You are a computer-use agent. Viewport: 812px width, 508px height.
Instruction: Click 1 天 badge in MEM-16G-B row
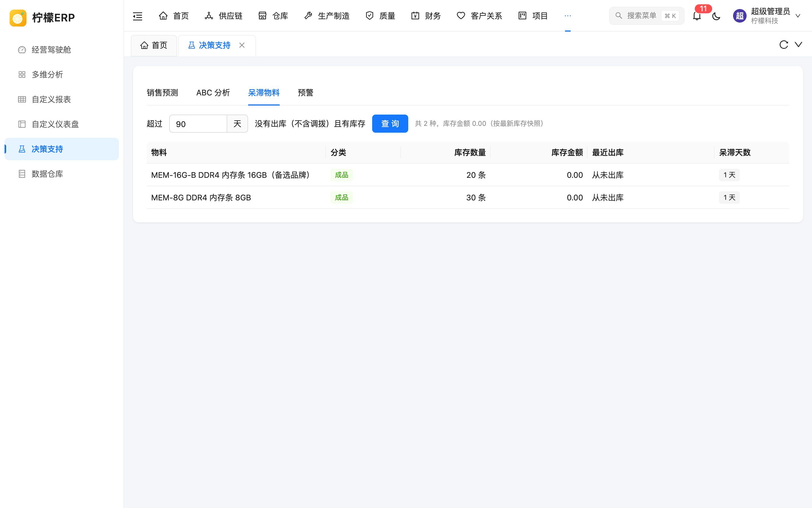(x=729, y=175)
